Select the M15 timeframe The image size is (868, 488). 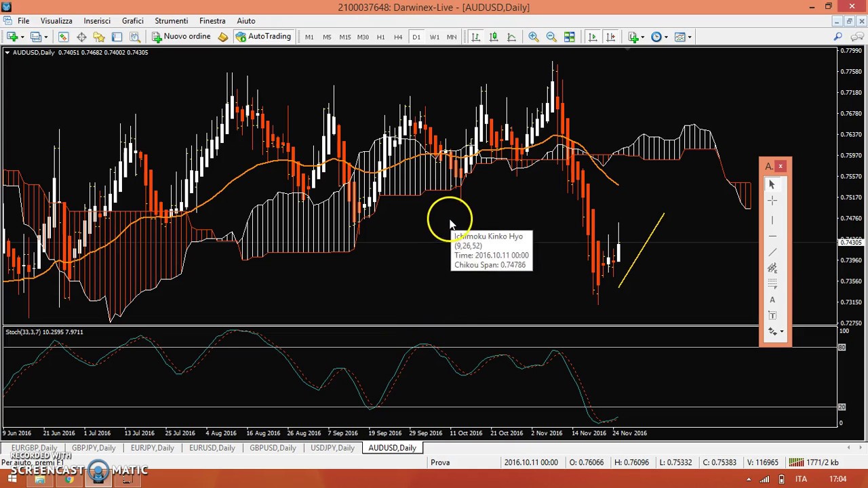tap(344, 37)
